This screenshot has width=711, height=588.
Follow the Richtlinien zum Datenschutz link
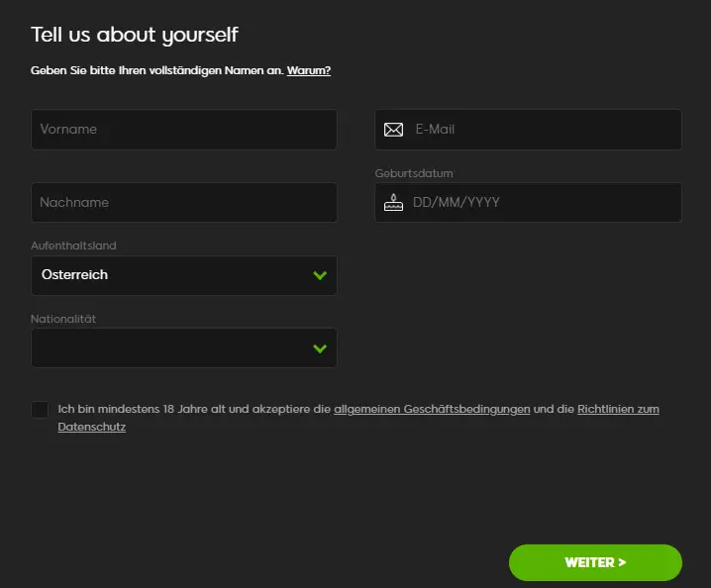618,409
